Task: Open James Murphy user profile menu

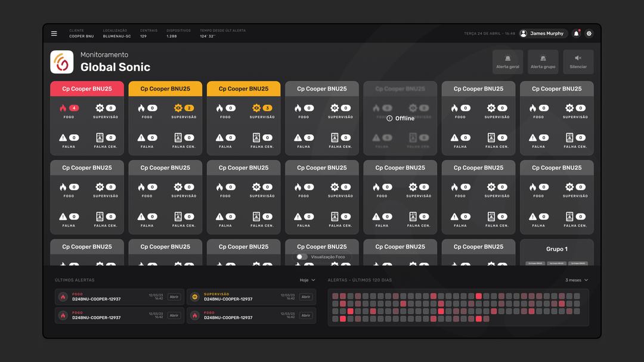Action: click(541, 33)
